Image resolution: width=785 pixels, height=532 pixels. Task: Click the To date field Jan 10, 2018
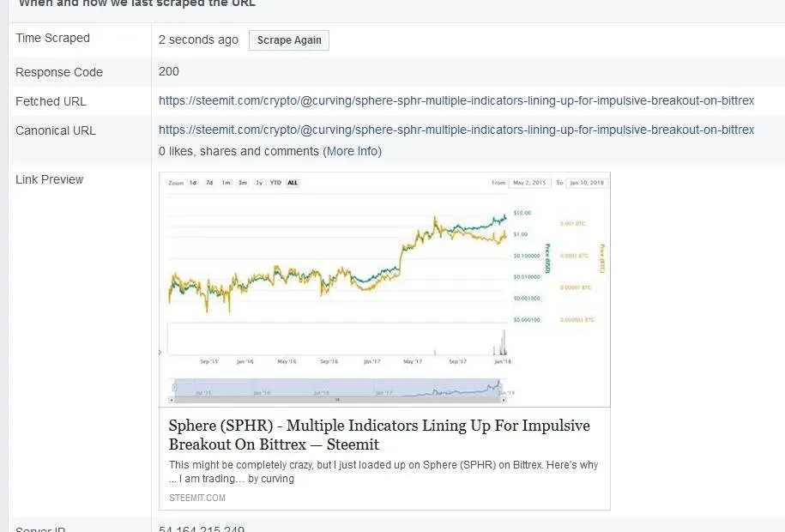pyautogui.click(x=587, y=183)
